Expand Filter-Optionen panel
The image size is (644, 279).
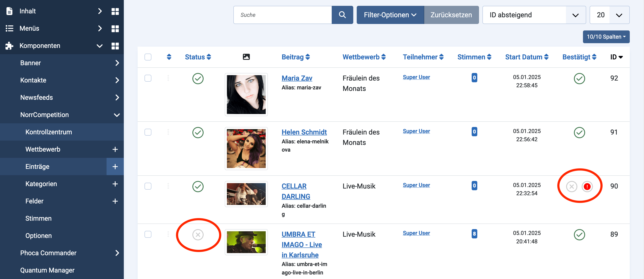tap(390, 15)
